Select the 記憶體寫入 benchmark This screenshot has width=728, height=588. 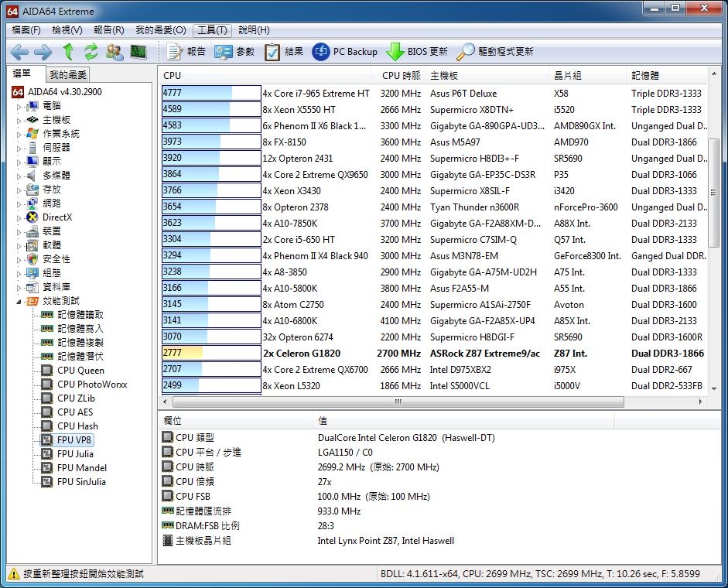(x=80, y=329)
